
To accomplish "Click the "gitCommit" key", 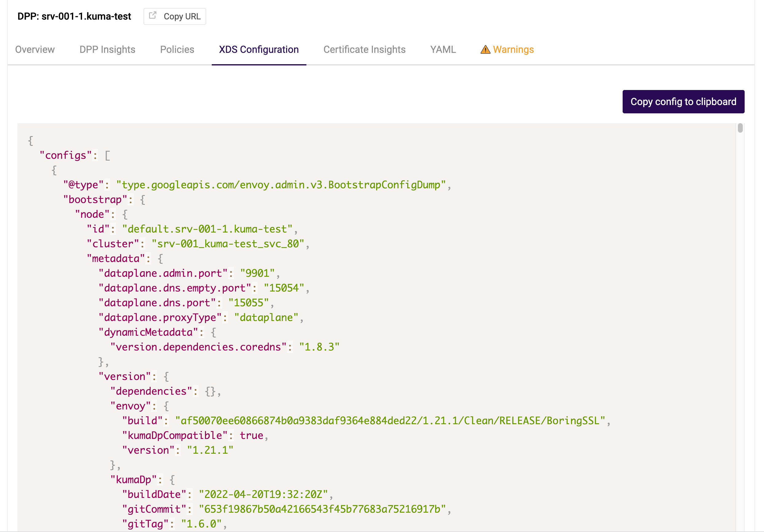I will pyautogui.click(x=154, y=509).
